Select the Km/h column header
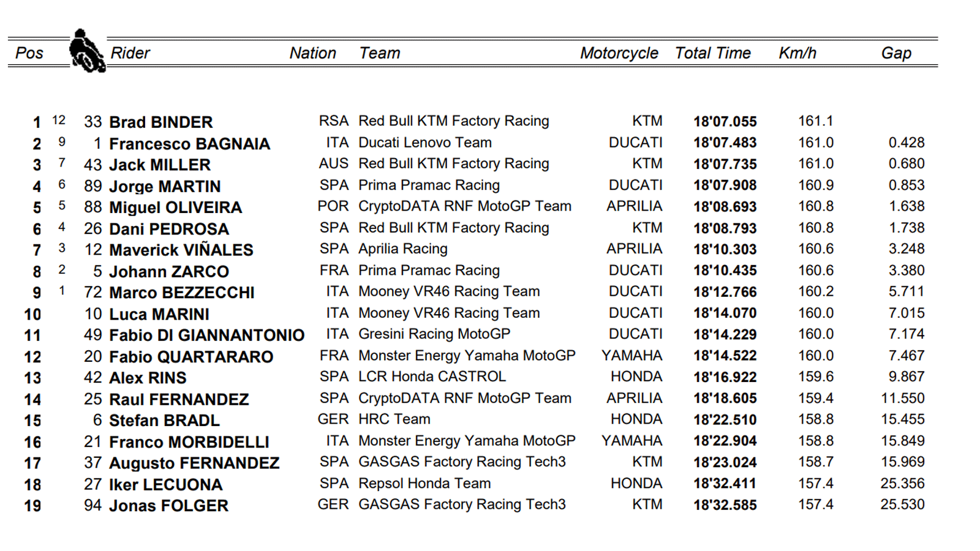Image resolution: width=980 pixels, height=551 pixels. (797, 53)
